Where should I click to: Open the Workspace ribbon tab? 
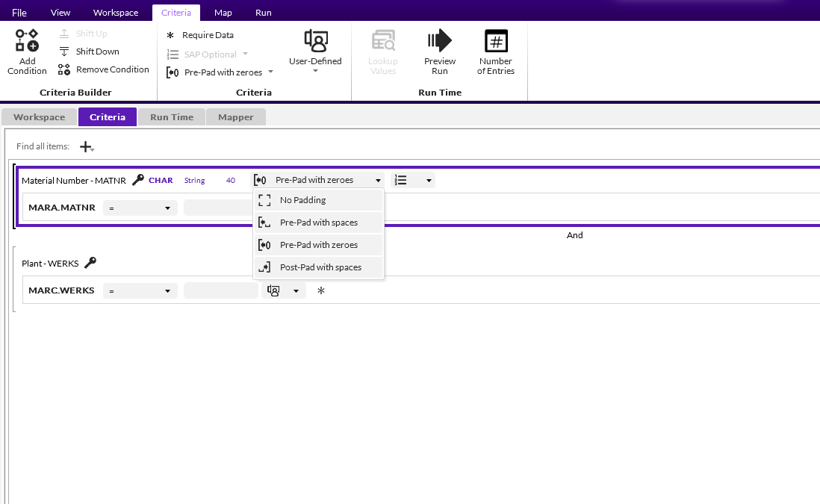[x=116, y=13]
